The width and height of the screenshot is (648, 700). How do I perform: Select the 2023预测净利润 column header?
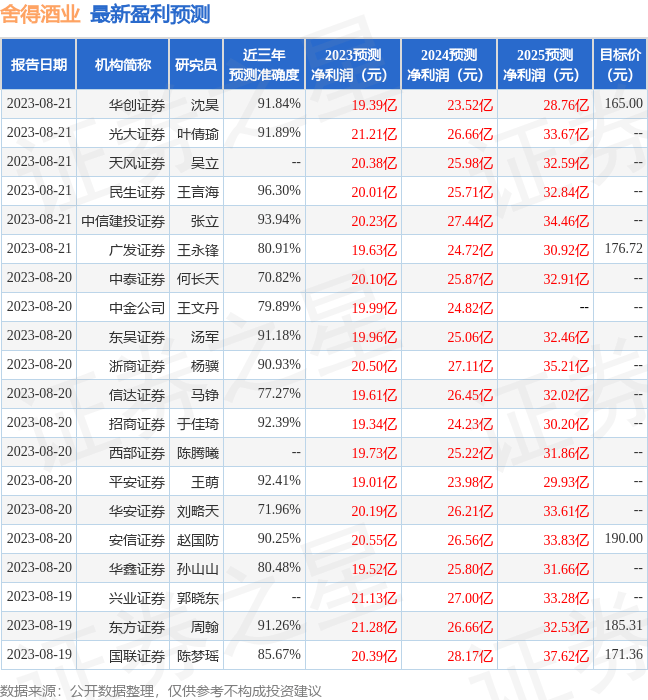tap(353, 64)
